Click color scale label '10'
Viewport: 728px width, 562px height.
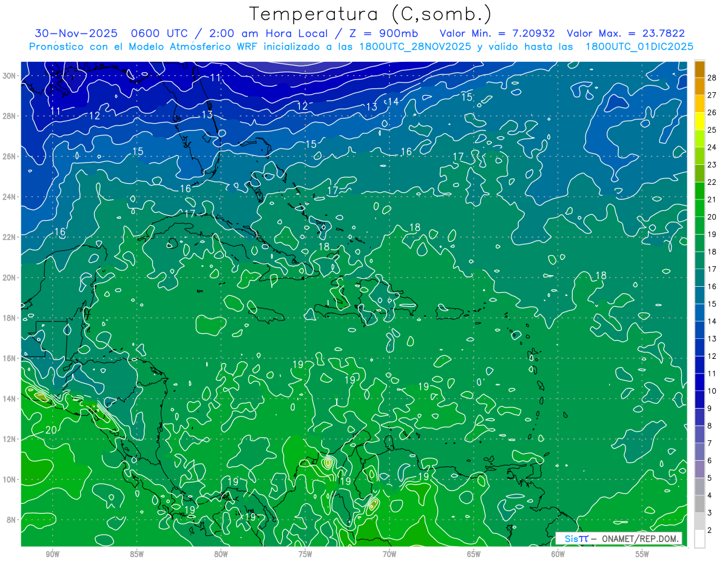[x=712, y=391]
